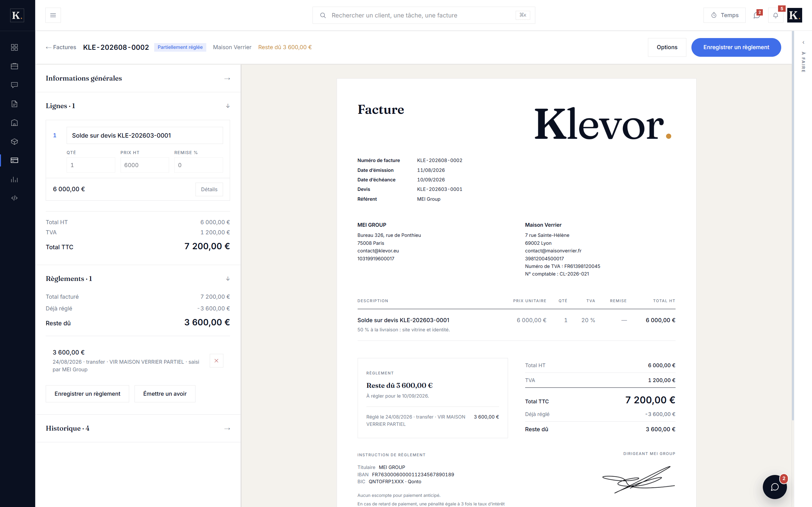This screenshot has width=812, height=507.
Task: Open the user profile K avatar
Action: [795, 15]
